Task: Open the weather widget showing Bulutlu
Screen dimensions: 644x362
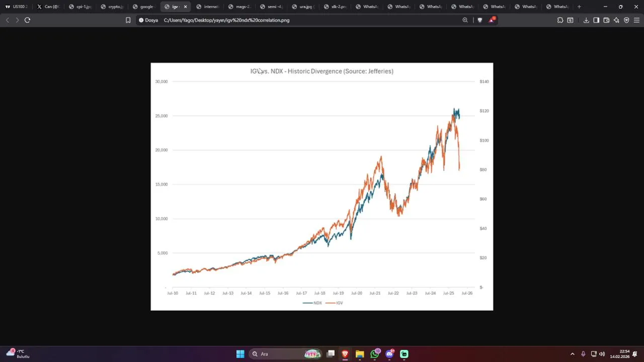Action: pyautogui.click(x=18, y=353)
